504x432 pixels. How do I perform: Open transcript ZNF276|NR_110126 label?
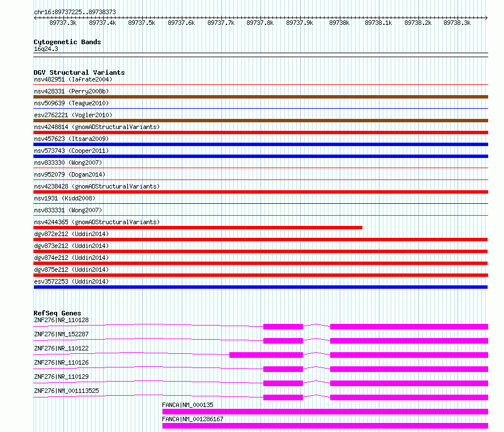pos(61,362)
